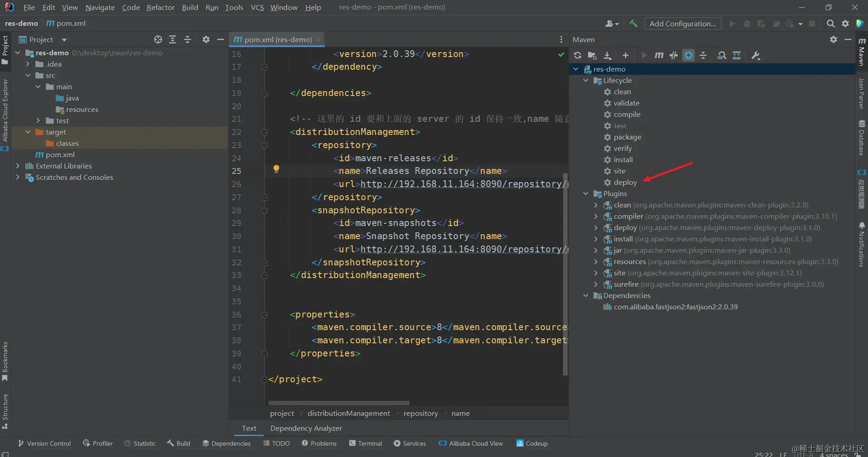Expand all in Project panel
Image resolution: width=868 pixels, height=457 pixels.
173,39
